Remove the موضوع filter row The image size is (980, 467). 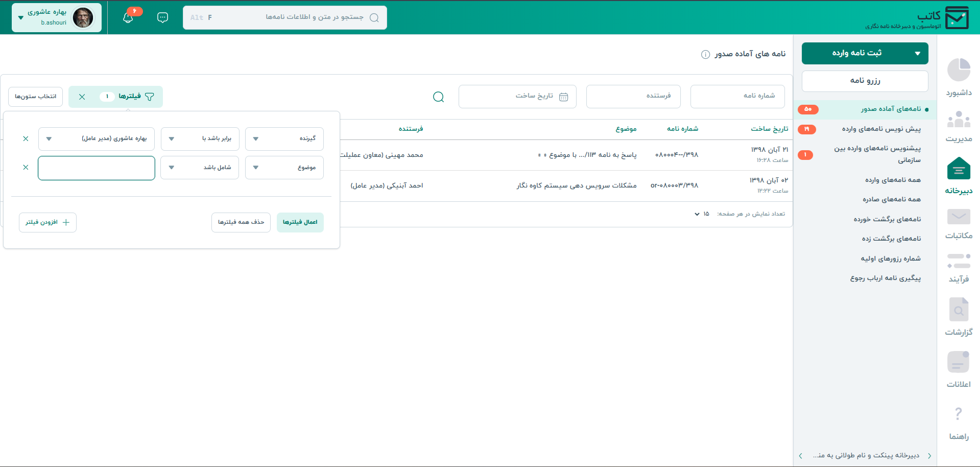pos(26,168)
